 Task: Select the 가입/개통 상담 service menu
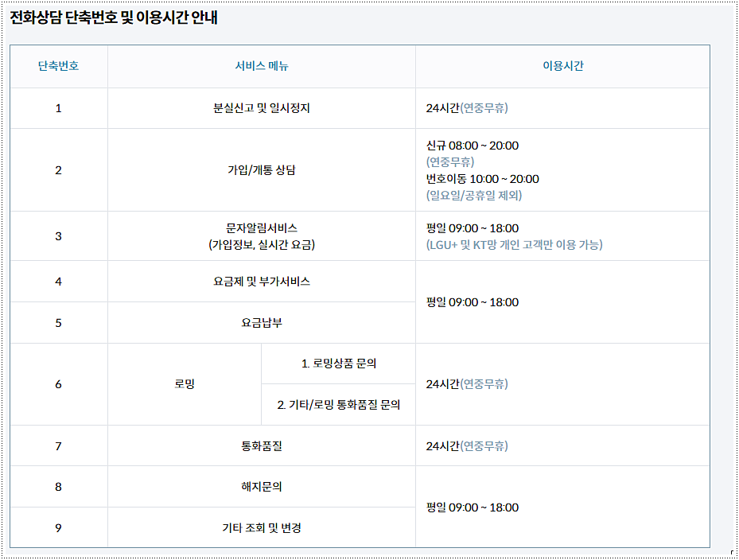point(262,172)
